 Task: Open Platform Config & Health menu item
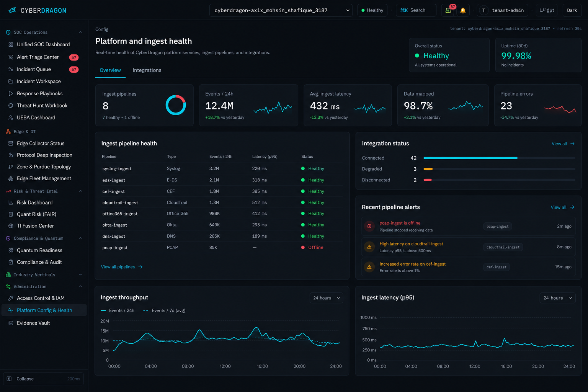coord(44,310)
